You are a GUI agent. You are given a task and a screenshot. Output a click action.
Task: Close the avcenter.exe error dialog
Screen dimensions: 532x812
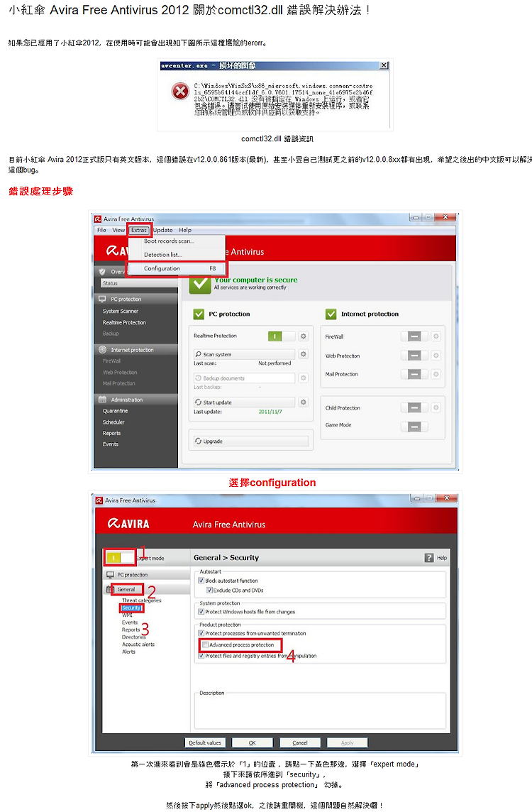[384, 65]
